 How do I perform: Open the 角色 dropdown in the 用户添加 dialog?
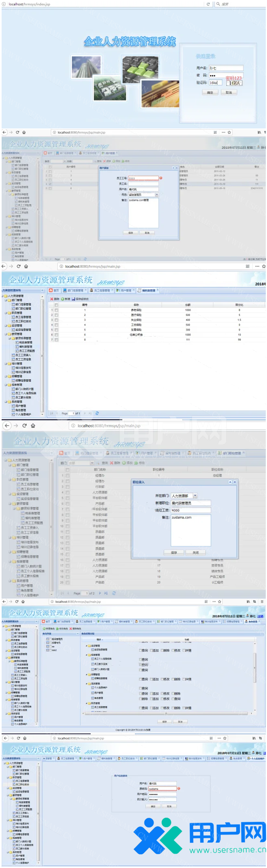(156, 195)
